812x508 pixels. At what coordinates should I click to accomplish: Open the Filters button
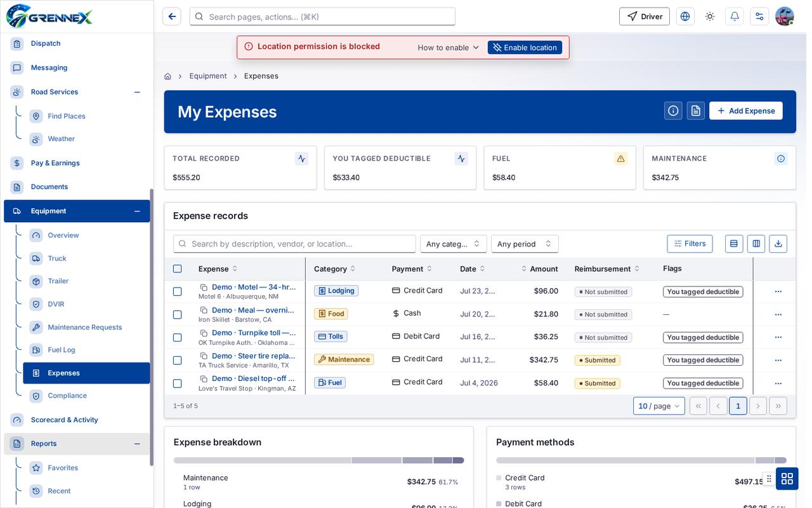pyautogui.click(x=690, y=244)
